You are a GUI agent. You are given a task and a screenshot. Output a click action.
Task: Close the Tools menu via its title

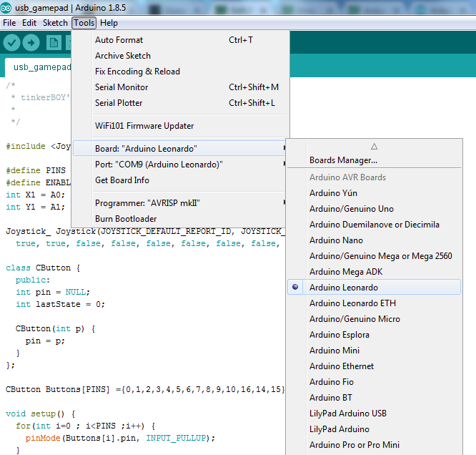tap(84, 23)
